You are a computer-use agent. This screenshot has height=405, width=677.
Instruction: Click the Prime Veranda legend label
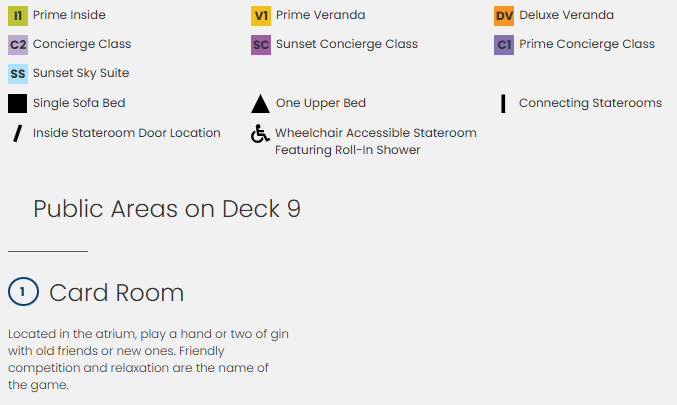(320, 16)
